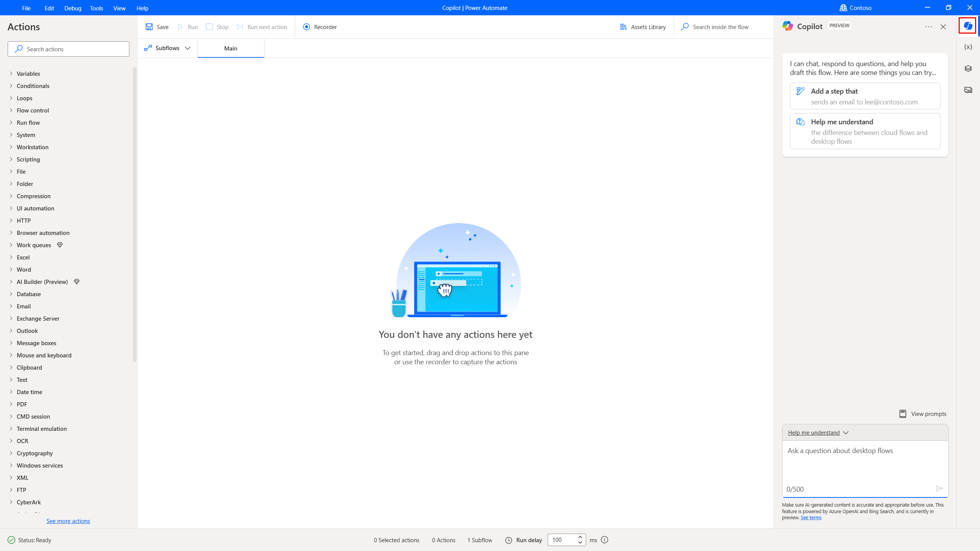Click View prompts button in Copilot
Viewport: 980px width, 551px height.
923,414
